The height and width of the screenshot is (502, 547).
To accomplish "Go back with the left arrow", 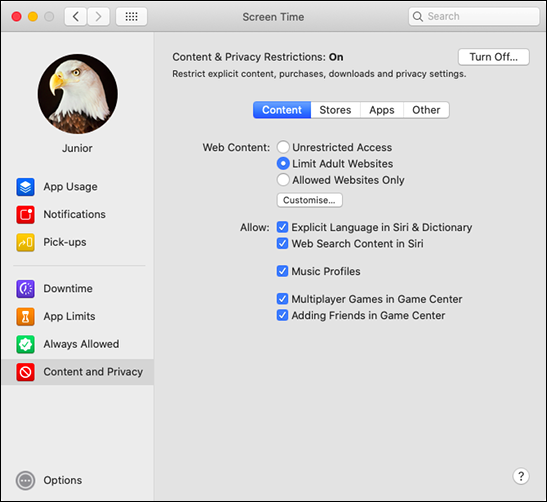I will [x=75, y=16].
